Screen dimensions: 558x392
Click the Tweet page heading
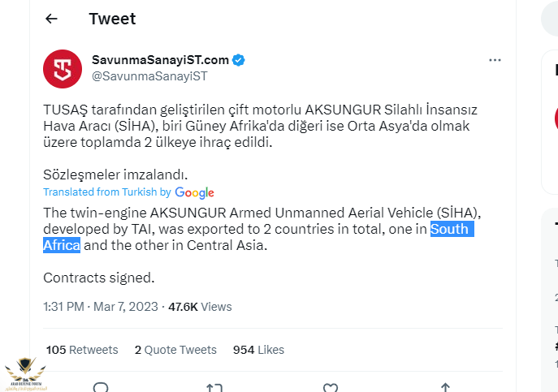[x=112, y=19]
